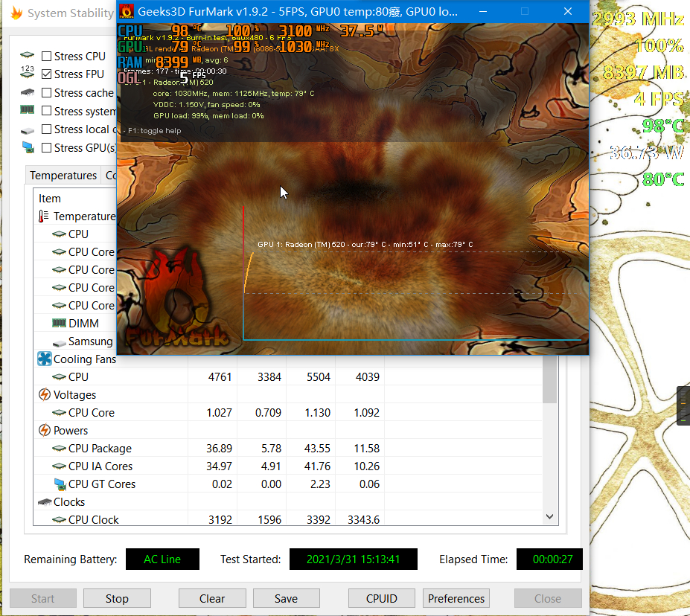This screenshot has width=690, height=616.
Task: Click the CPU GT Cores monitor icon
Action: click(60, 484)
